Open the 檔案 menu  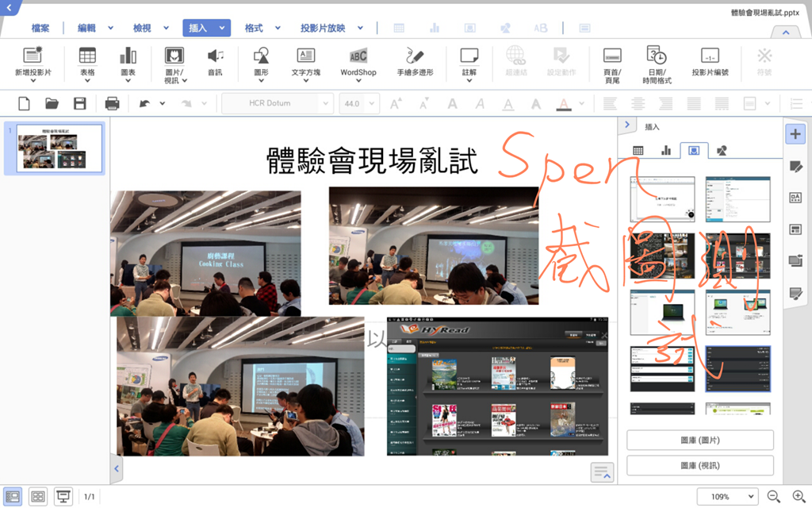coord(40,28)
